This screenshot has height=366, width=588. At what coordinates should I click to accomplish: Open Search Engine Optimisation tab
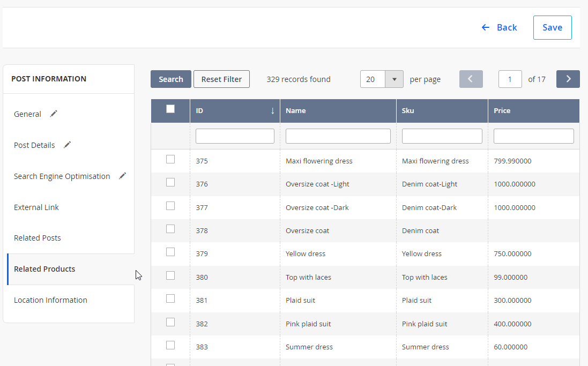coord(62,176)
